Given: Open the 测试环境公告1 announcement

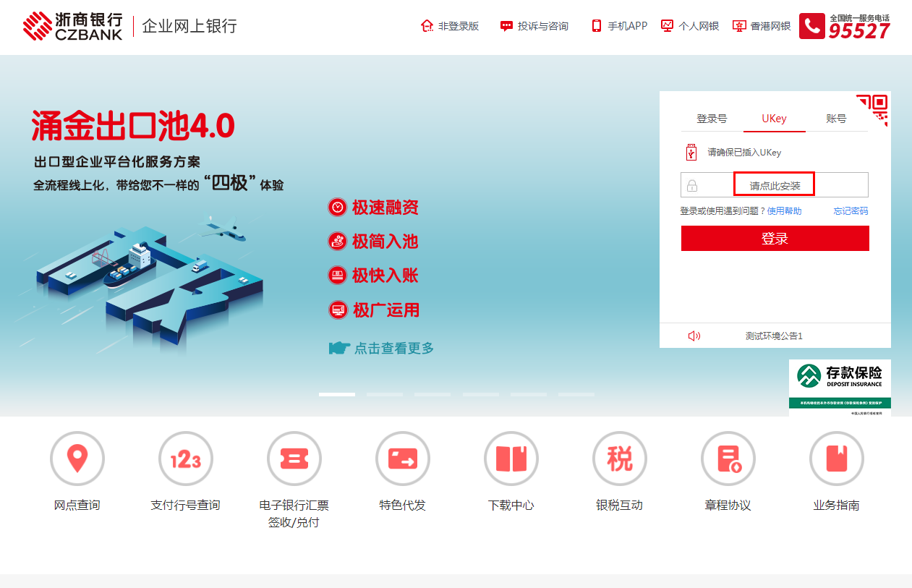Looking at the screenshot, I should pos(775,336).
